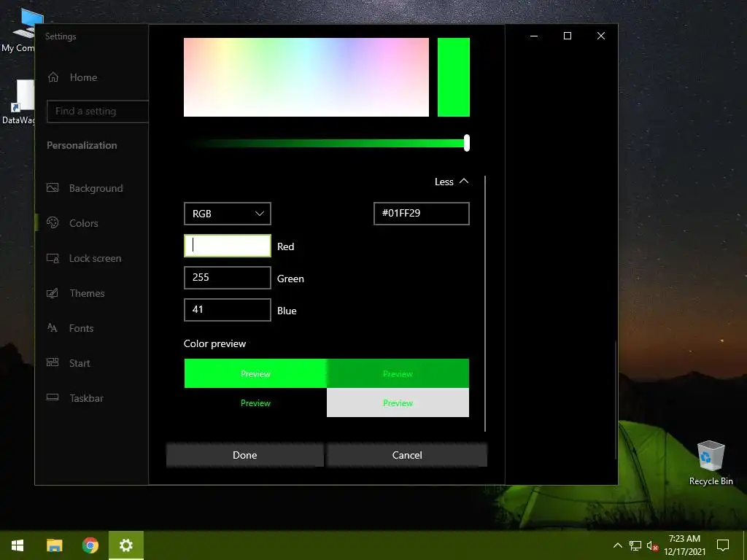Click the Background picture icon in sidebar
The image size is (747, 560).
(x=53, y=187)
